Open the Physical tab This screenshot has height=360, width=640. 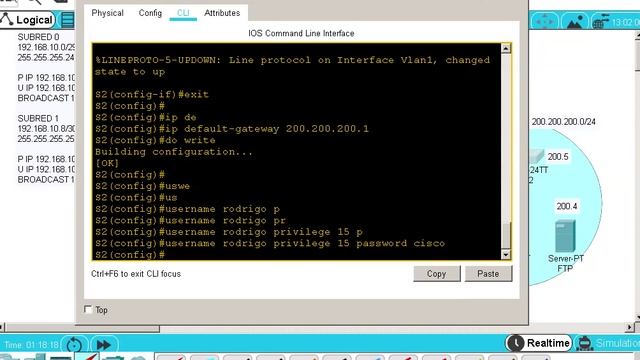[107, 13]
